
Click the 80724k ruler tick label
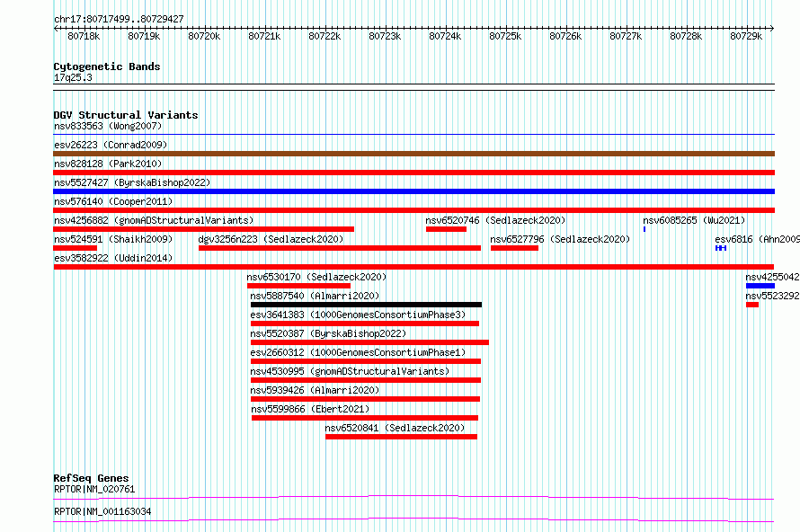click(445, 36)
